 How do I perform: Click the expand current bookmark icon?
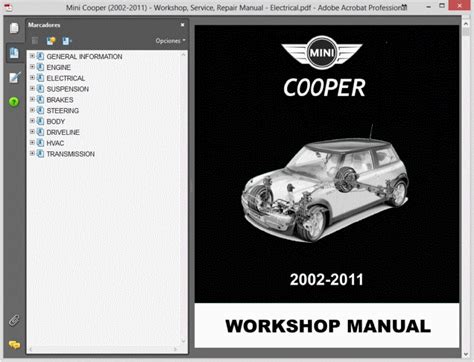click(67, 41)
